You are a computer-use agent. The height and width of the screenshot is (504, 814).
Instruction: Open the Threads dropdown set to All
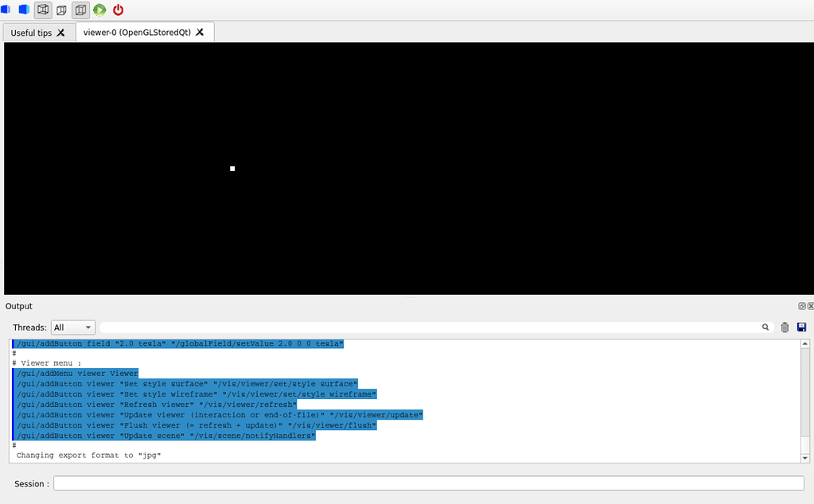tap(72, 328)
